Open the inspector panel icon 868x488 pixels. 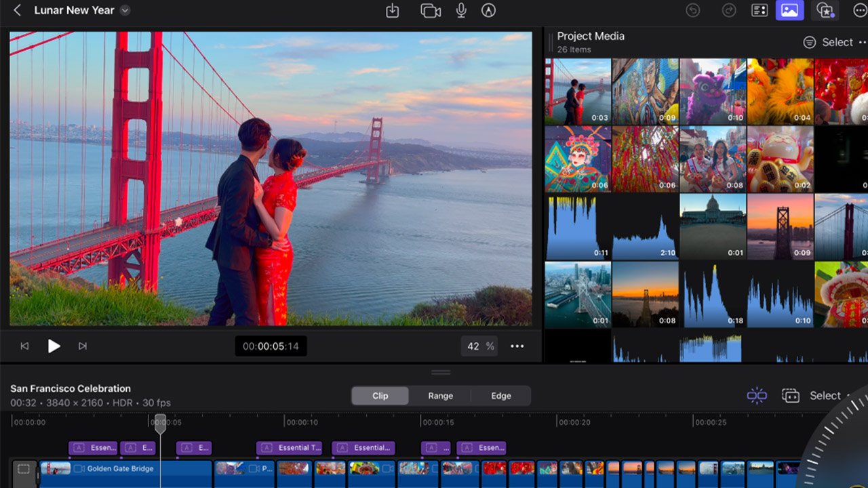tap(759, 10)
